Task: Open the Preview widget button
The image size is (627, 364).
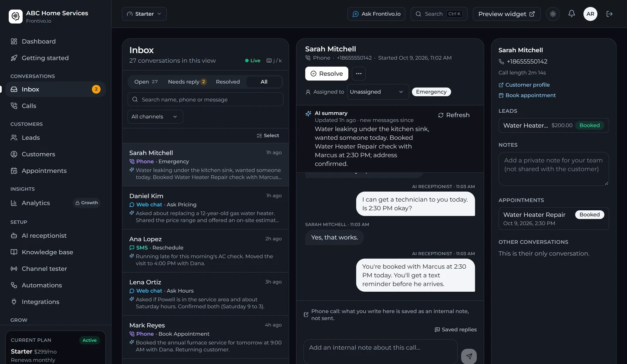Action: [506, 14]
